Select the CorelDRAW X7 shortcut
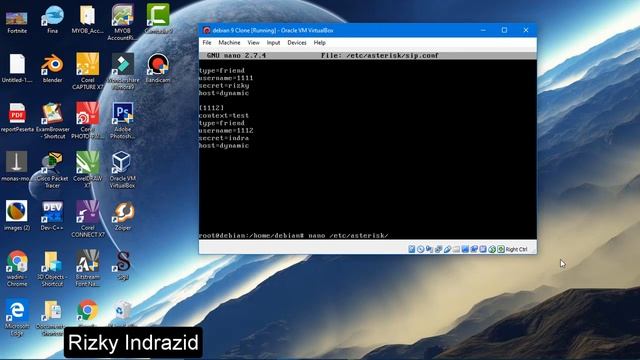 point(87,170)
